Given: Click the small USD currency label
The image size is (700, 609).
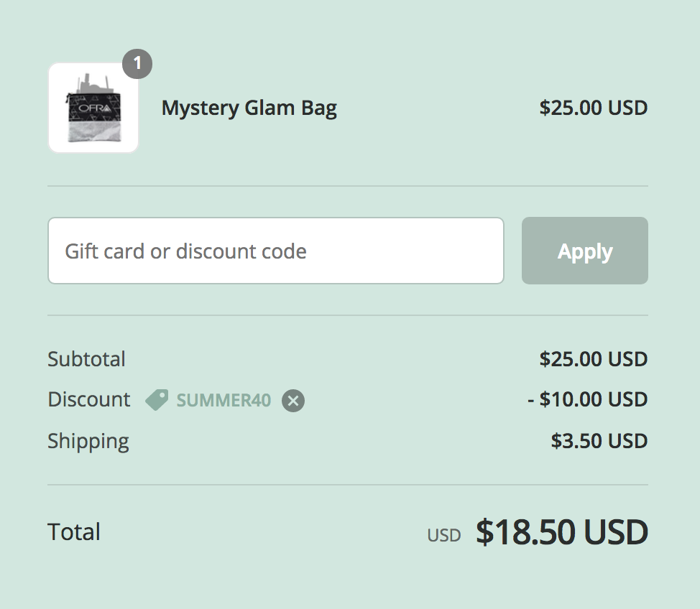Looking at the screenshot, I should 443,535.
